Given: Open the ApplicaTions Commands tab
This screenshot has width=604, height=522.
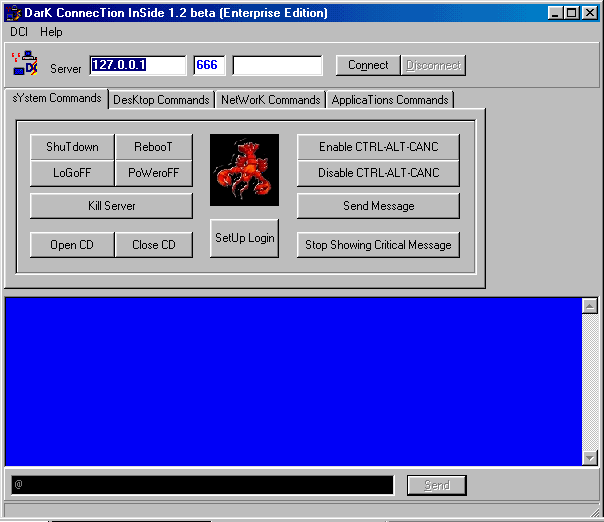Looking at the screenshot, I should 389,100.
